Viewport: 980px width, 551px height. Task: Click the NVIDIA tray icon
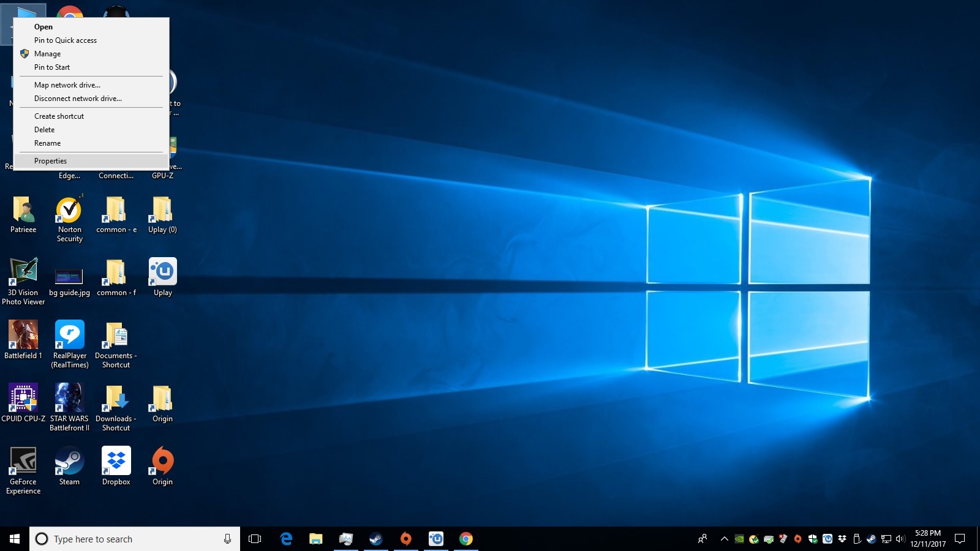click(739, 539)
